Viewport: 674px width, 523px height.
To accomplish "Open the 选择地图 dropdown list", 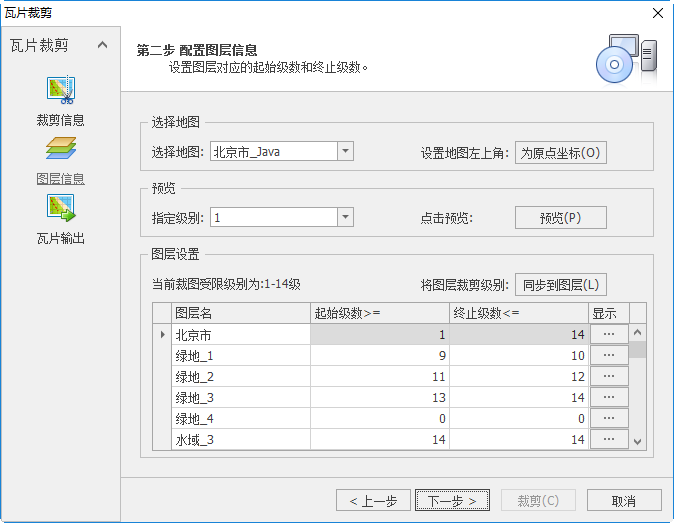I will click(x=345, y=152).
